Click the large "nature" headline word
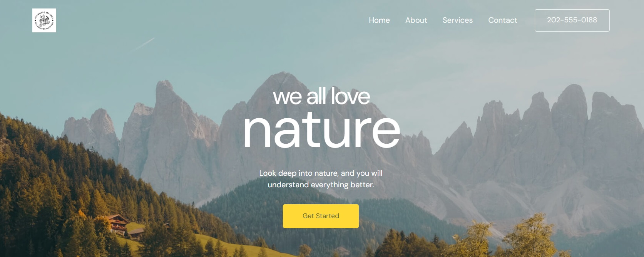This screenshot has width=644, height=257. (x=322, y=131)
